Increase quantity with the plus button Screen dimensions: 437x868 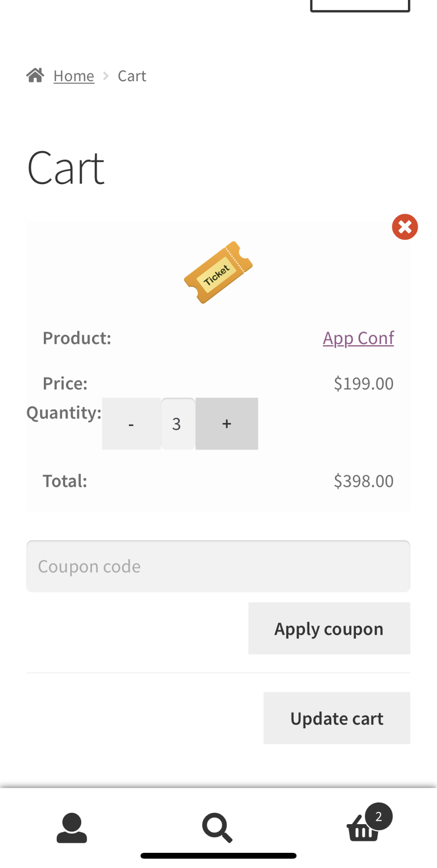pos(227,424)
